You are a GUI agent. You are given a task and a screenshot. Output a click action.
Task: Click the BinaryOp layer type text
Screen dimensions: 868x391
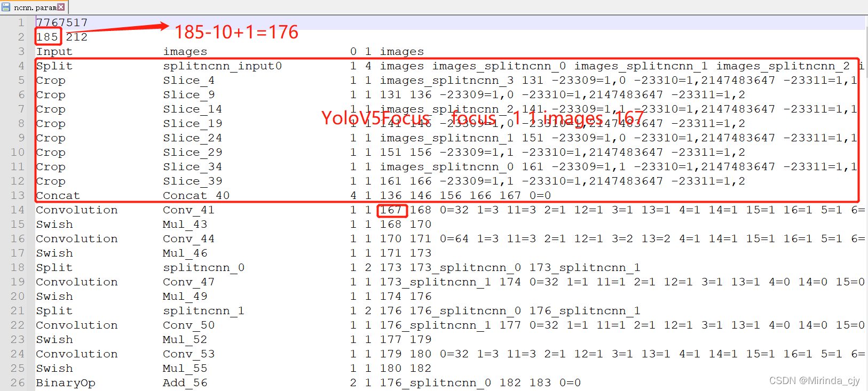66,382
